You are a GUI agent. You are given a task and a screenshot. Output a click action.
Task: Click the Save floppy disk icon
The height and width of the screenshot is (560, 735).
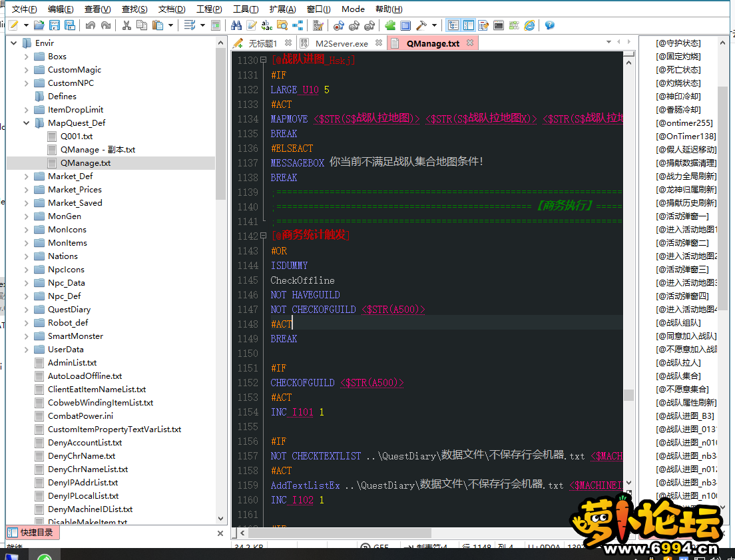click(55, 25)
